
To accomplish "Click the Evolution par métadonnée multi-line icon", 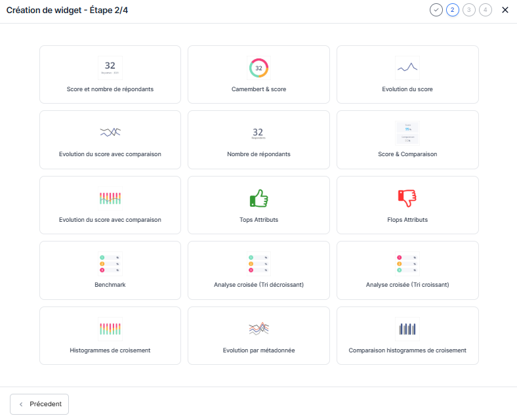I will (258, 328).
